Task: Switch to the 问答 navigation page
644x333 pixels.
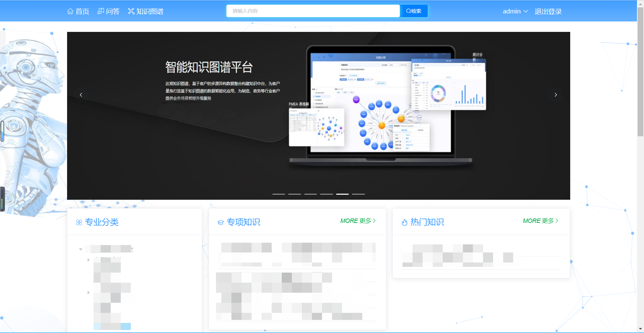Action: [113, 11]
